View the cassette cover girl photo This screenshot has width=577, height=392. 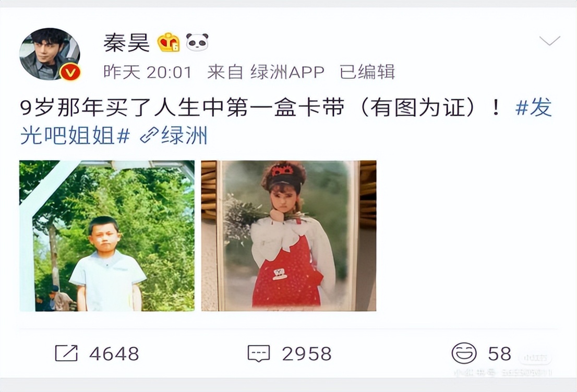(289, 236)
